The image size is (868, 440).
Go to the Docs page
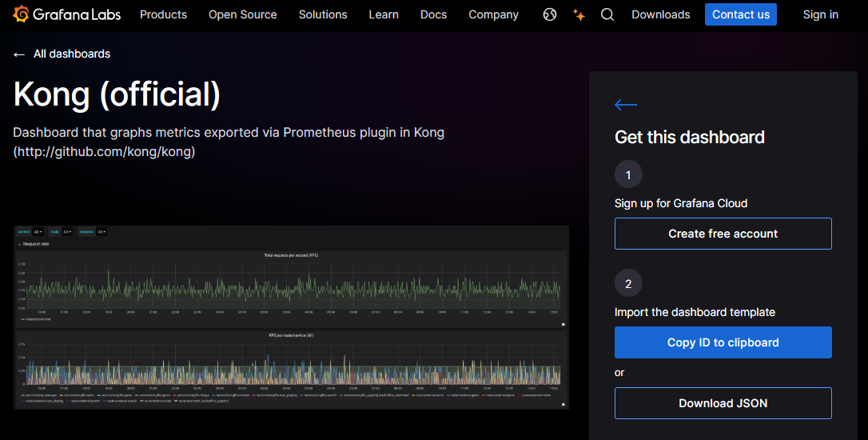tap(433, 14)
